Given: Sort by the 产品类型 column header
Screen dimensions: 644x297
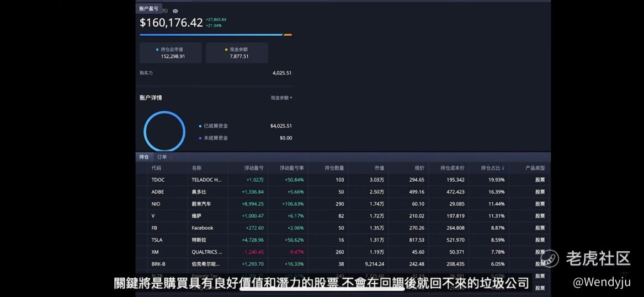Looking at the screenshot, I should (x=535, y=168).
